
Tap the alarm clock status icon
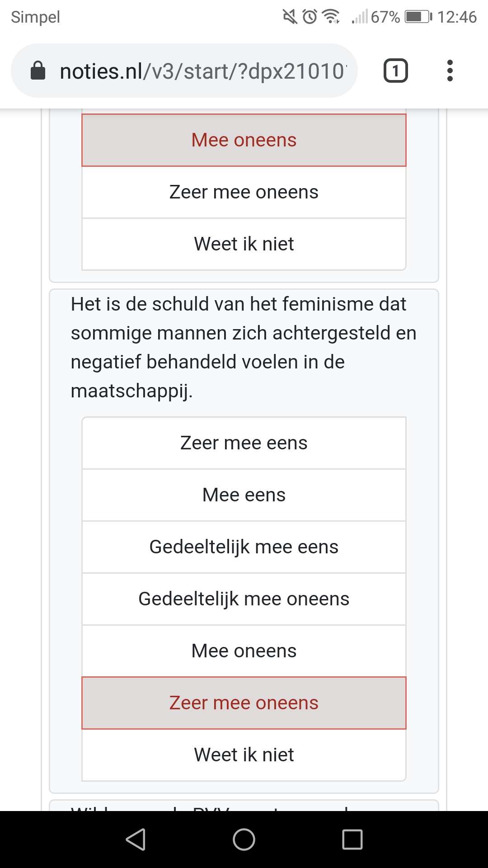[310, 17]
